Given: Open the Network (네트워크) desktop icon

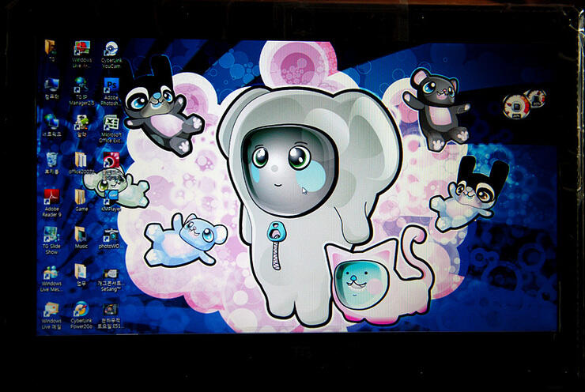Looking at the screenshot, I should 51,122.
